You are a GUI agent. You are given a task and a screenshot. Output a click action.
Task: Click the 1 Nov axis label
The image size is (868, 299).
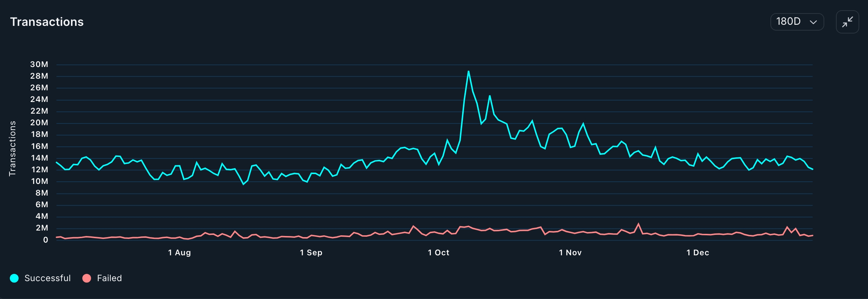570,253
